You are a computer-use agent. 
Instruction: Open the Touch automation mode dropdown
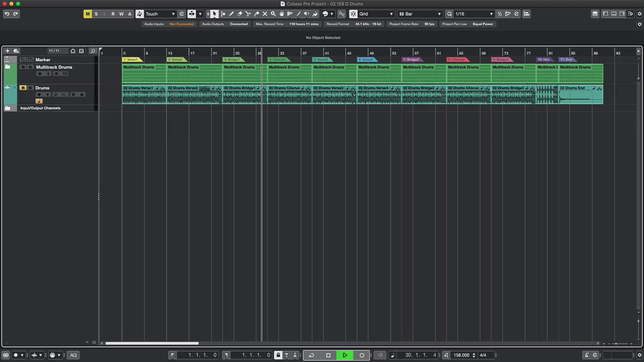coord(160,14)
